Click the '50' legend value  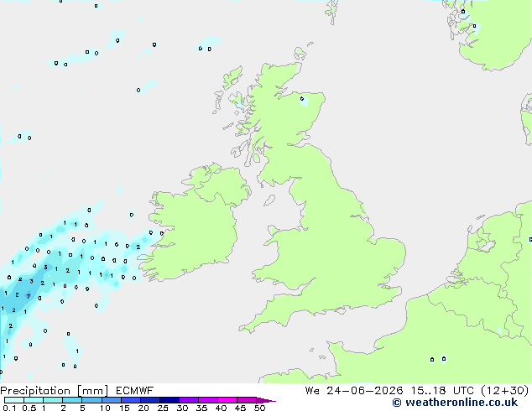point(259,408)
